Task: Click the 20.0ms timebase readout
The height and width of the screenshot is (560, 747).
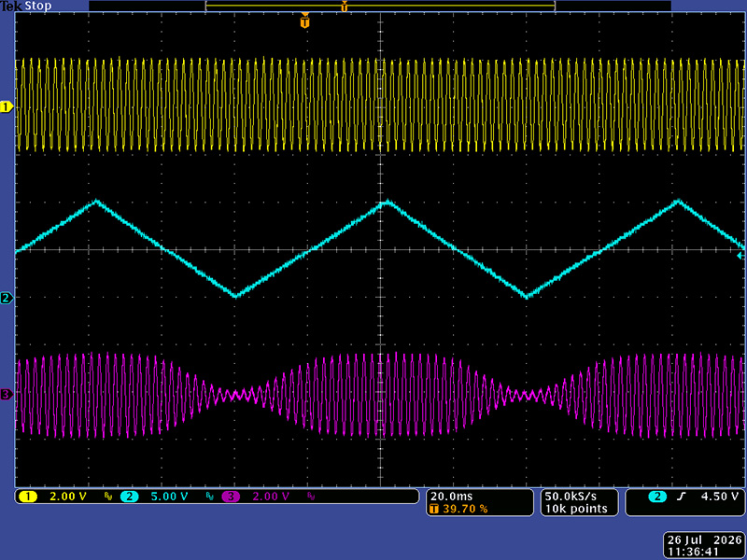Action: [452, 497]
